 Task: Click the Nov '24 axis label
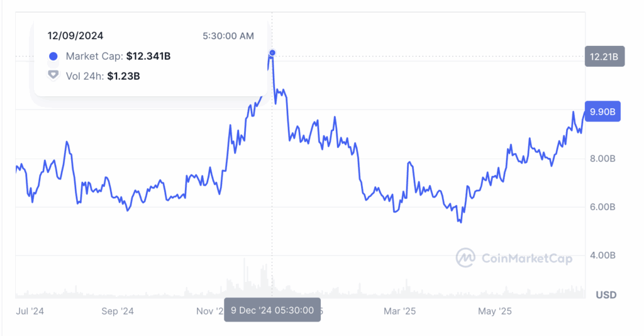(x=210, y=311)
